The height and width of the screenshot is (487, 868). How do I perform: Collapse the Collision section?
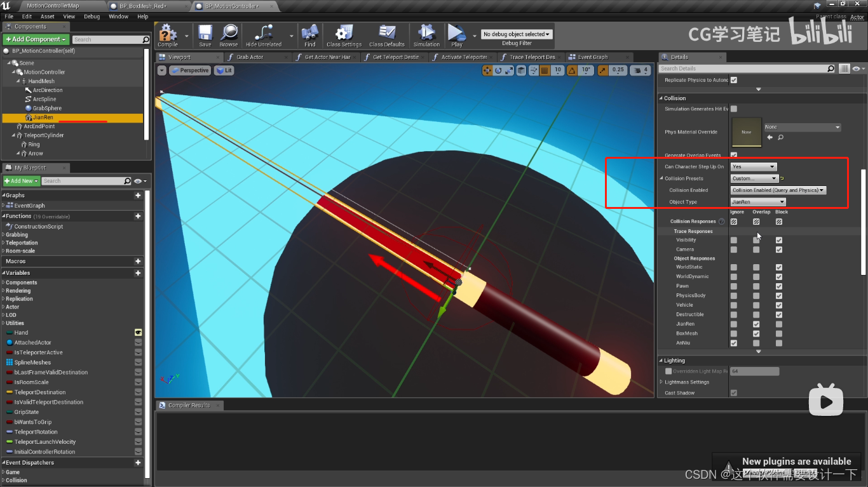point(661,98)
